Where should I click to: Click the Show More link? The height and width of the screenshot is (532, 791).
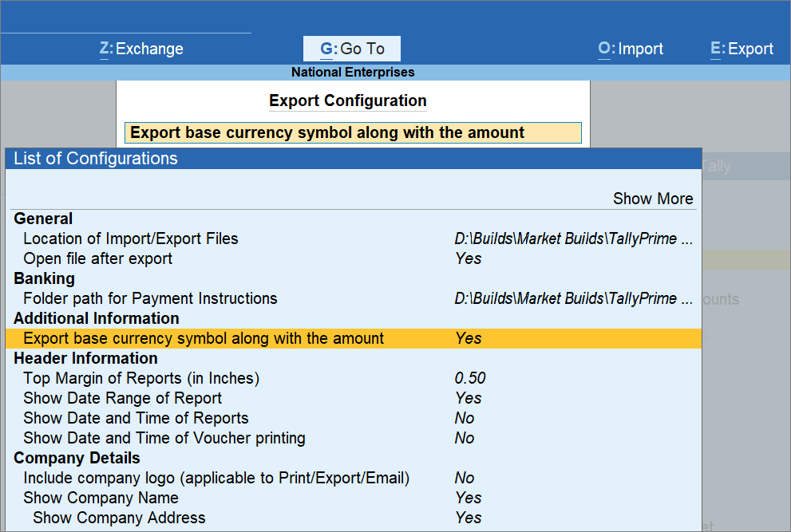pos(653,199)
